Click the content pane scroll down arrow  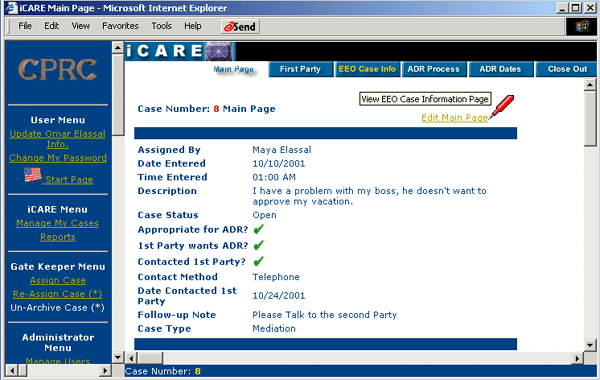[x=590, y=345]
